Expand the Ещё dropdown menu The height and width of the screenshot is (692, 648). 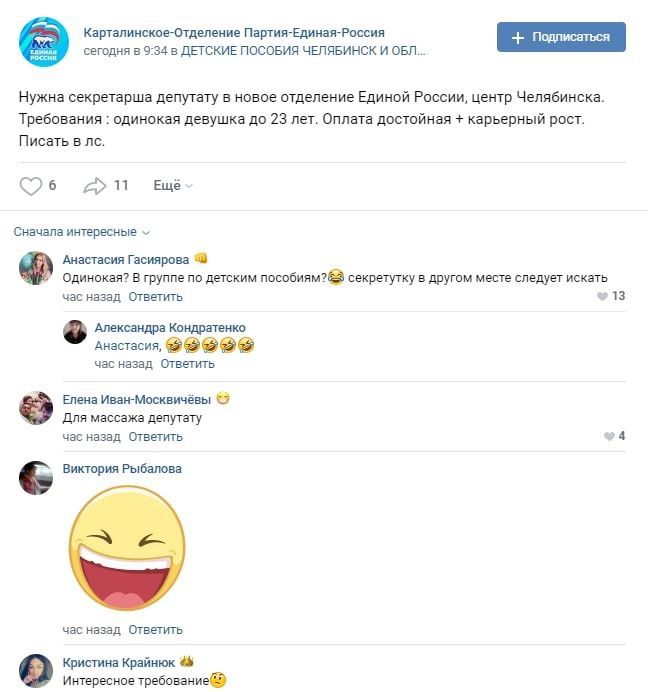[173, 185]
